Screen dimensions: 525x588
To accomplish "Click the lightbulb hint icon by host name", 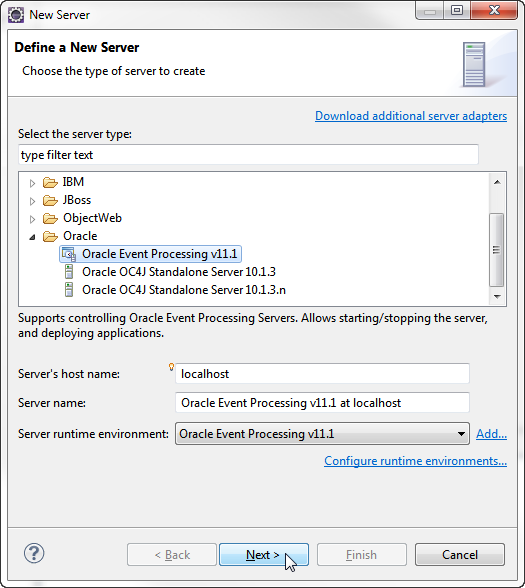I will point(171,367).
